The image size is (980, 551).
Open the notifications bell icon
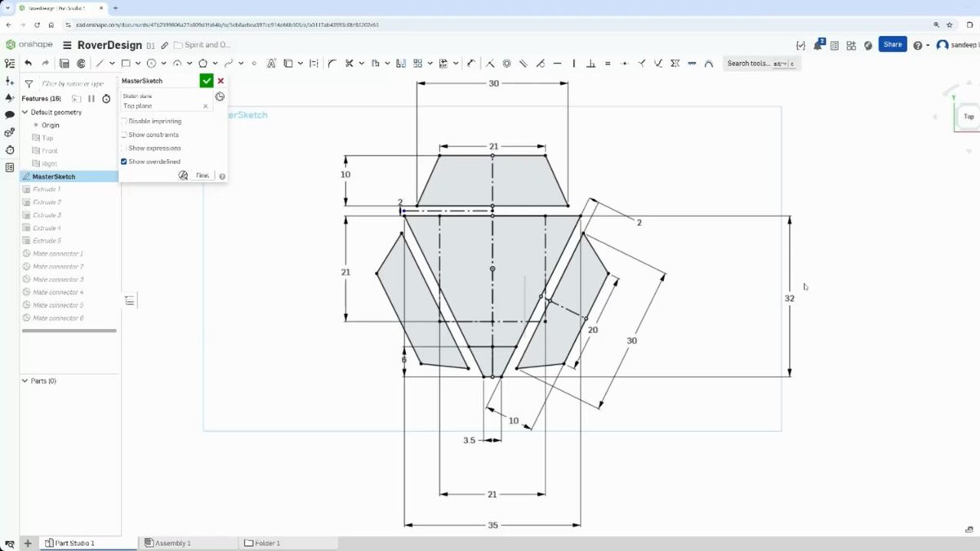tap(819, 45)
